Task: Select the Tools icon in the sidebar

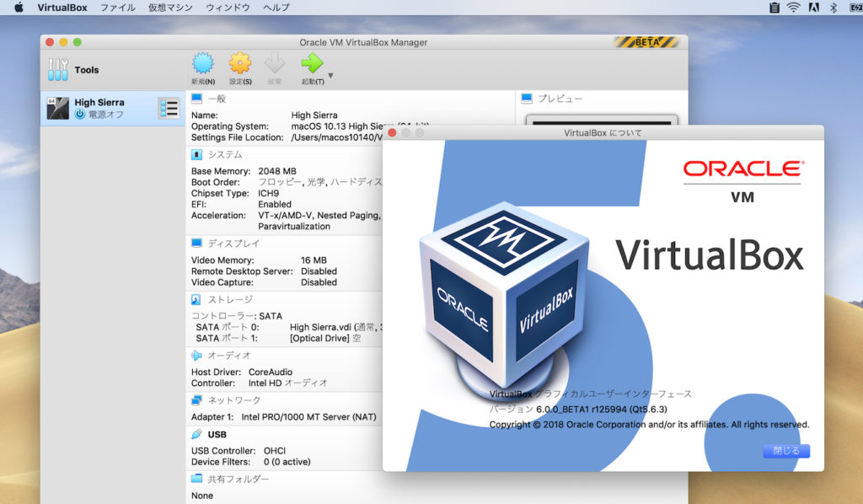Action: pyautogui.click(x=57, y=69)
